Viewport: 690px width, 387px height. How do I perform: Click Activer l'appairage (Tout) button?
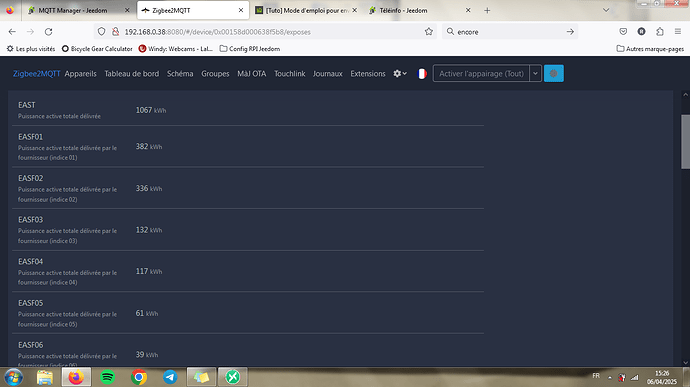[481, 74]
